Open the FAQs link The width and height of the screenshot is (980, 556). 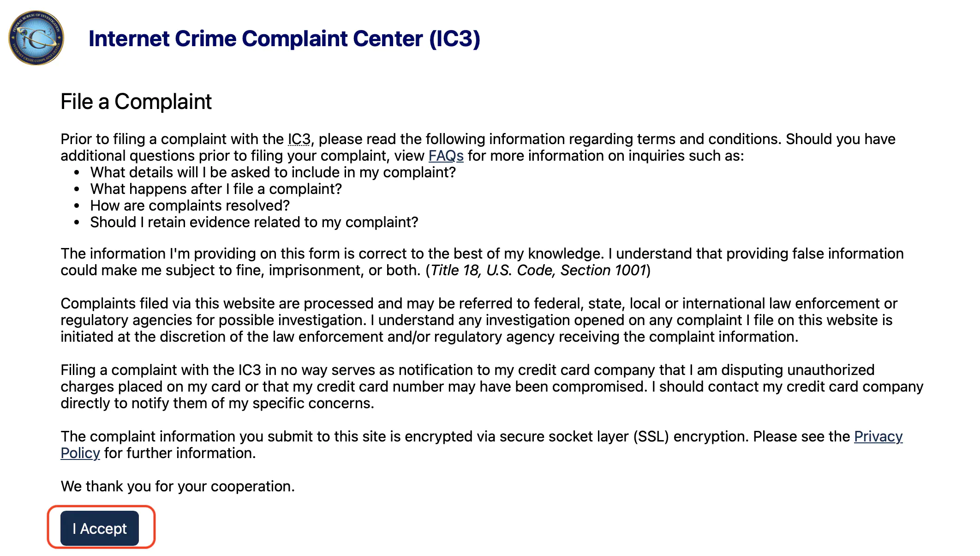pos(446,156)
